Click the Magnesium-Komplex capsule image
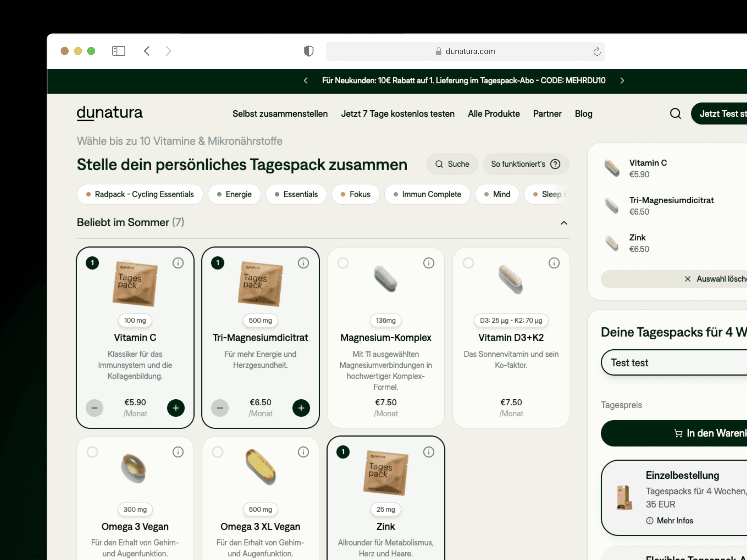 pyautogui.click(x=386, y=279)
